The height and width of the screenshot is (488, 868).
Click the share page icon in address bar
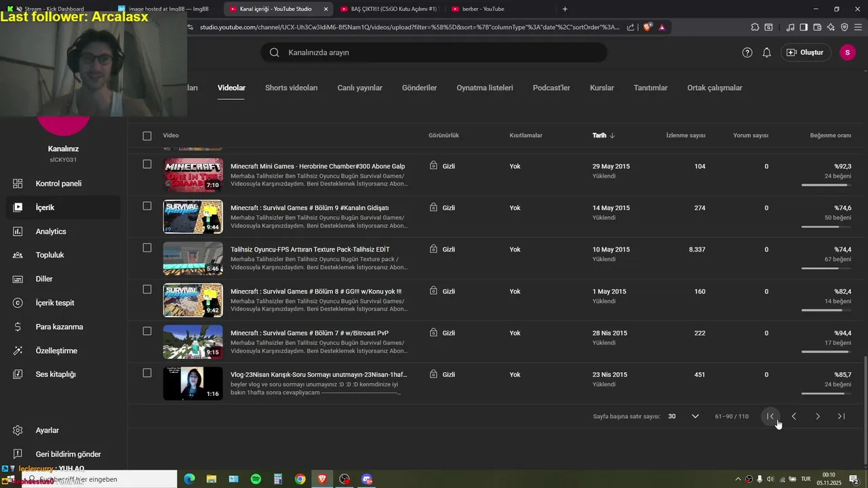click(x=631, y=27)
